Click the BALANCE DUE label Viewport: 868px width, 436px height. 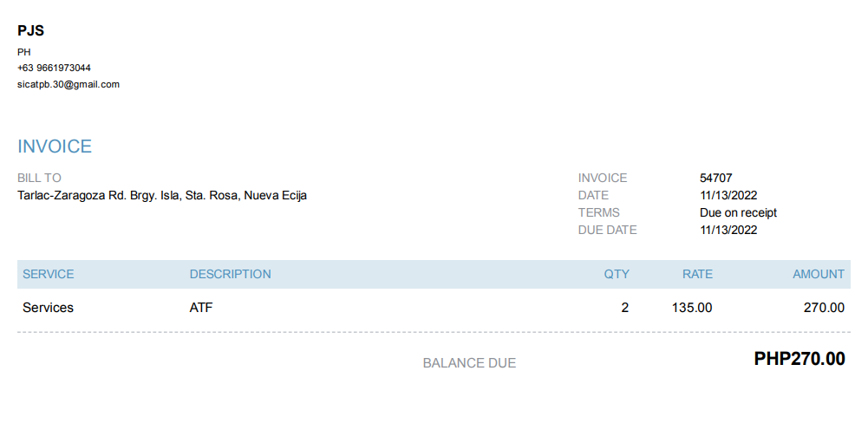click(469, 363)
